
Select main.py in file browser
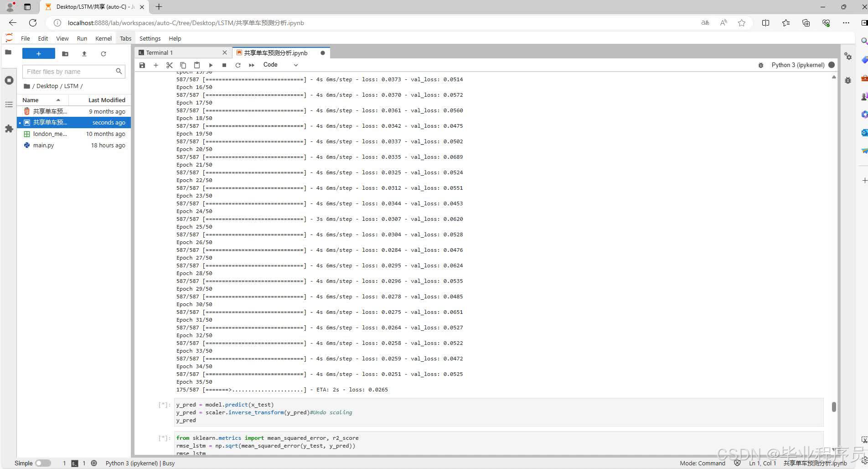coord(74,145)
